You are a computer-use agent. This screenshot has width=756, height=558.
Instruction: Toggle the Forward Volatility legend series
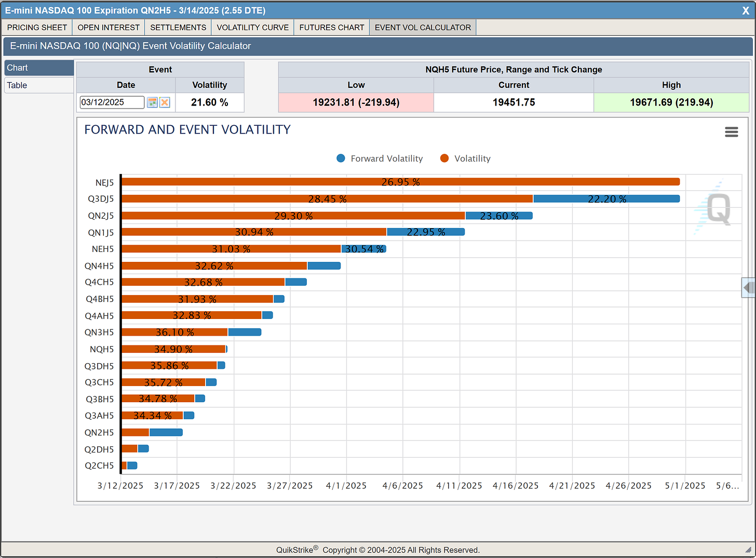380,158
